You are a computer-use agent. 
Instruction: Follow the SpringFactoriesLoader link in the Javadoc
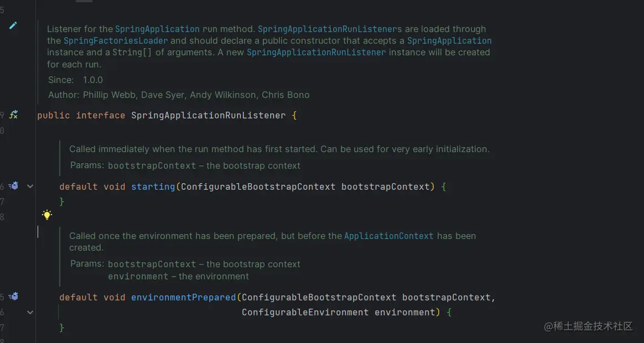(x=116, y=41)
